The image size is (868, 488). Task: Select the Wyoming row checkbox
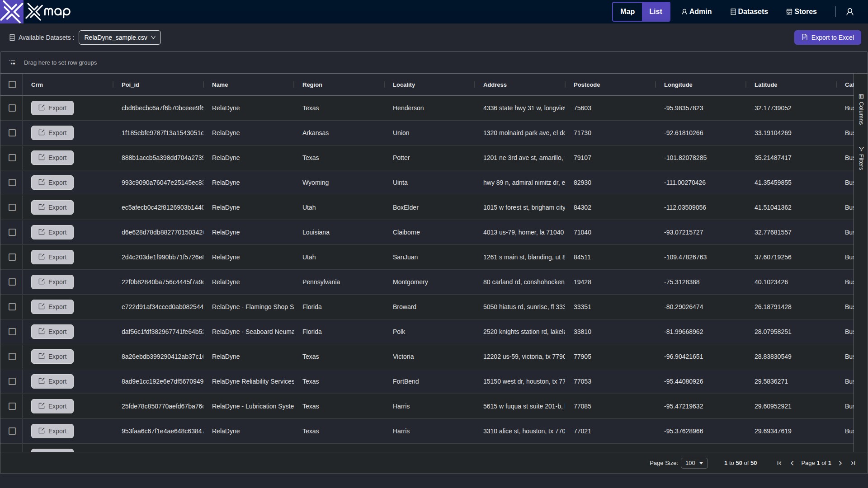[12, 183]
